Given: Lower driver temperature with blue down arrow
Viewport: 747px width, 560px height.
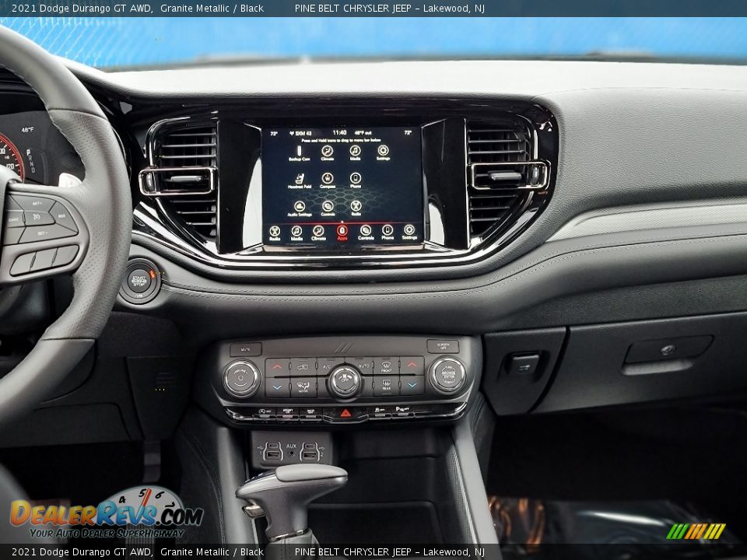Looking at the screenshot, I should (x=277, y=387).
